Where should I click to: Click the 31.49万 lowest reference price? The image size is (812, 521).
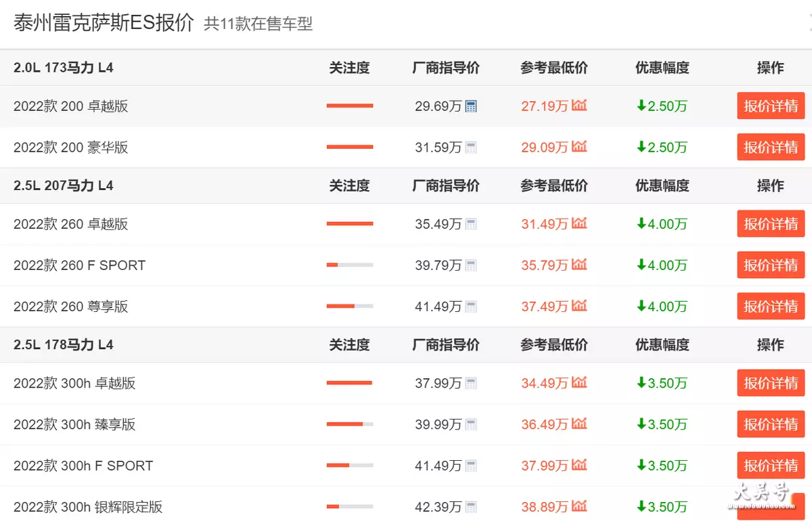point(545,224)
